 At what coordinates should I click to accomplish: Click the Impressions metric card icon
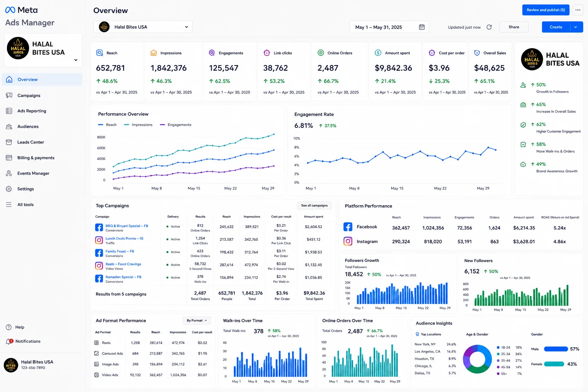click(x=154, y=53)
